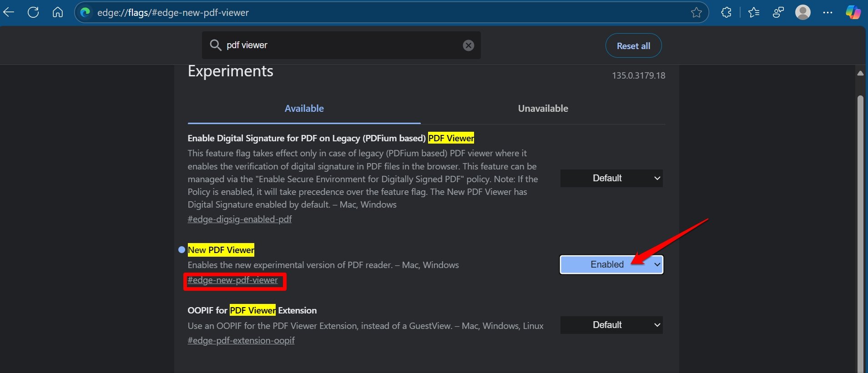
Task: Open New PDF Viewer Enabled dropdown
Action: [x=611, y=264]
